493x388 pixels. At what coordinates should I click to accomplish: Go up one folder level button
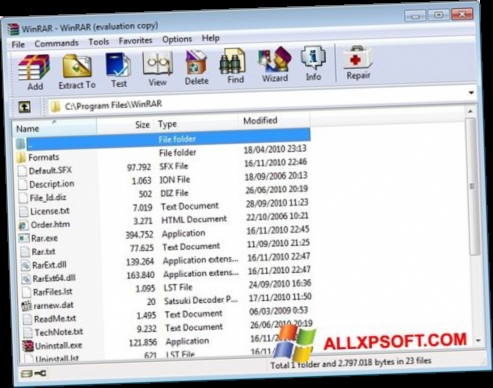[x=24, y=107]
